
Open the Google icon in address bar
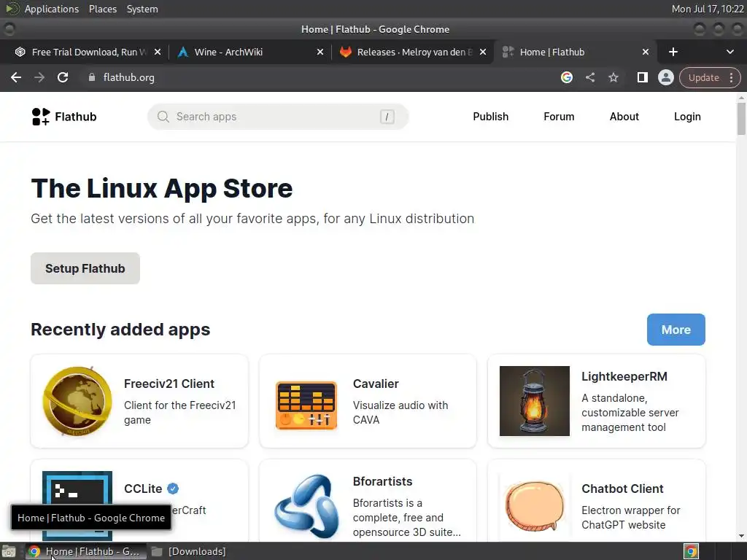[x=566, y=77]
